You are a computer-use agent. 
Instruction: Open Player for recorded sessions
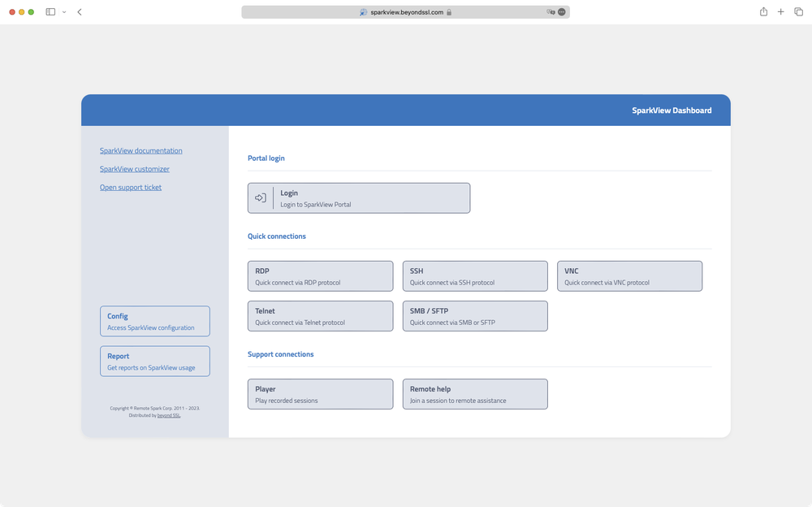[x=321, y=394]
